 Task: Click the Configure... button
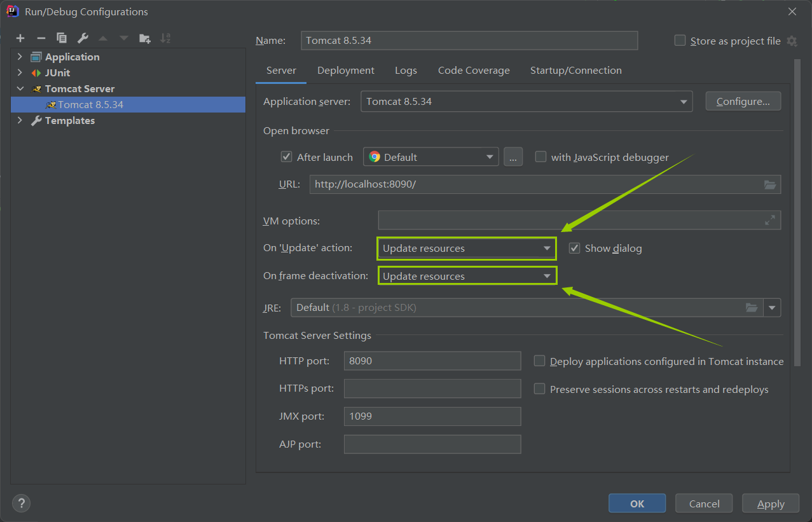tap(743, 101)
